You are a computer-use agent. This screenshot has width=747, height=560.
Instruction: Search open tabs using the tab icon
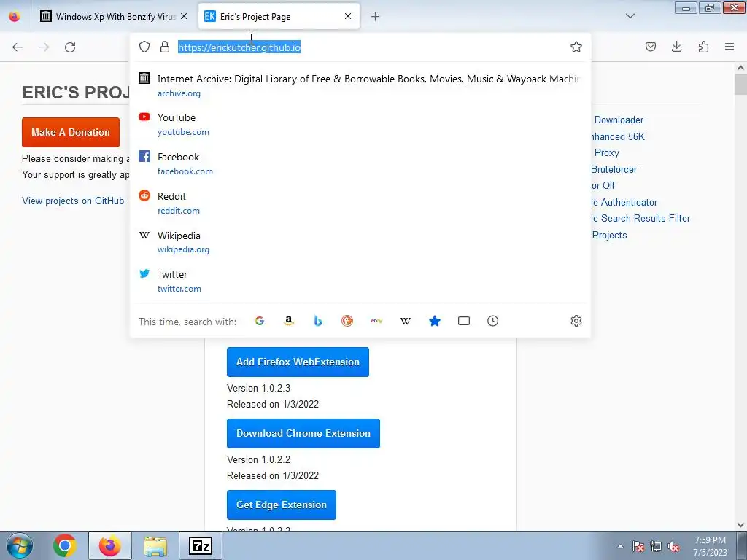tap(463, 321)
